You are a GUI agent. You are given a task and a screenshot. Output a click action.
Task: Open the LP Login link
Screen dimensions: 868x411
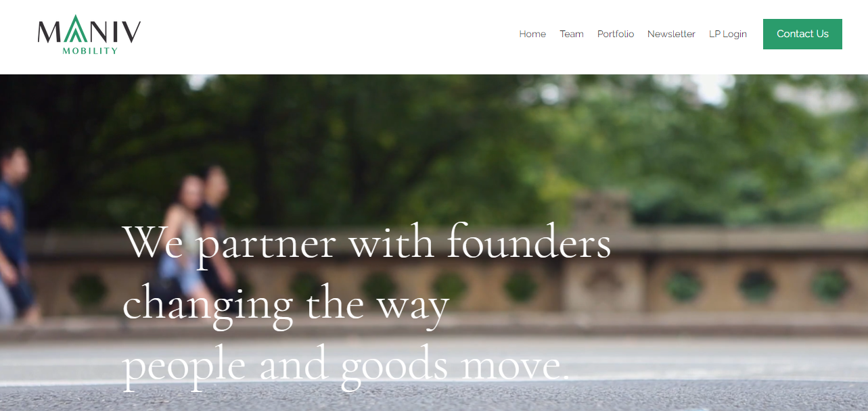728,34
